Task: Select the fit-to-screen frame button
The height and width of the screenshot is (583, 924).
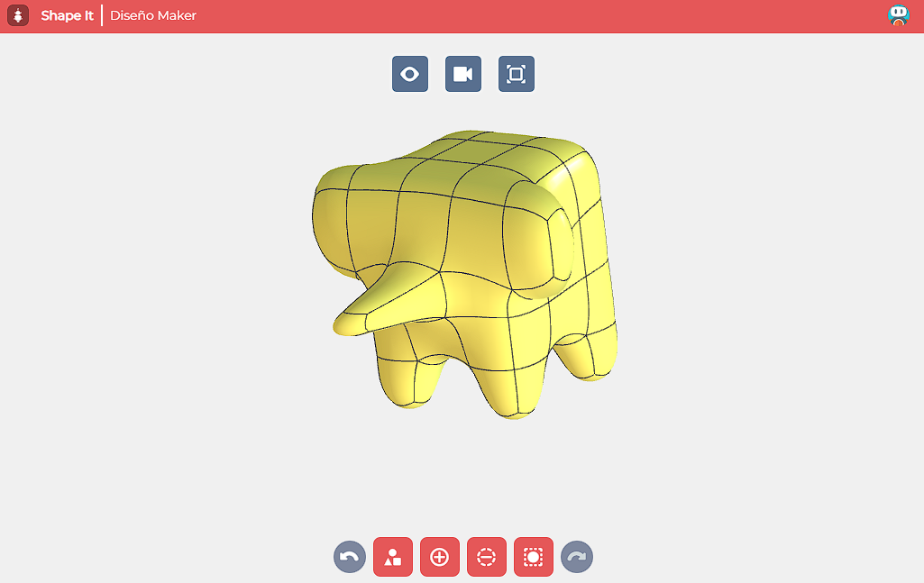Action: [x=517, y=74]
